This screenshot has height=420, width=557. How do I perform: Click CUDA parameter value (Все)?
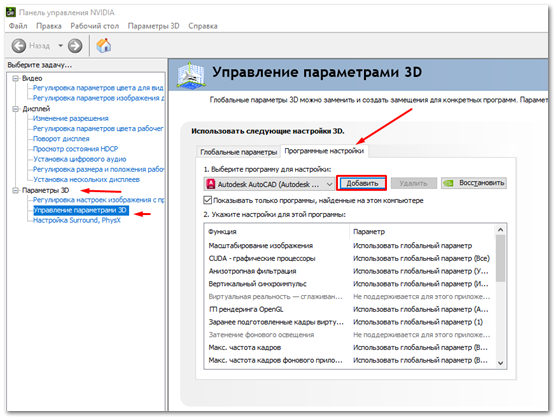click(x=421, y=258)
